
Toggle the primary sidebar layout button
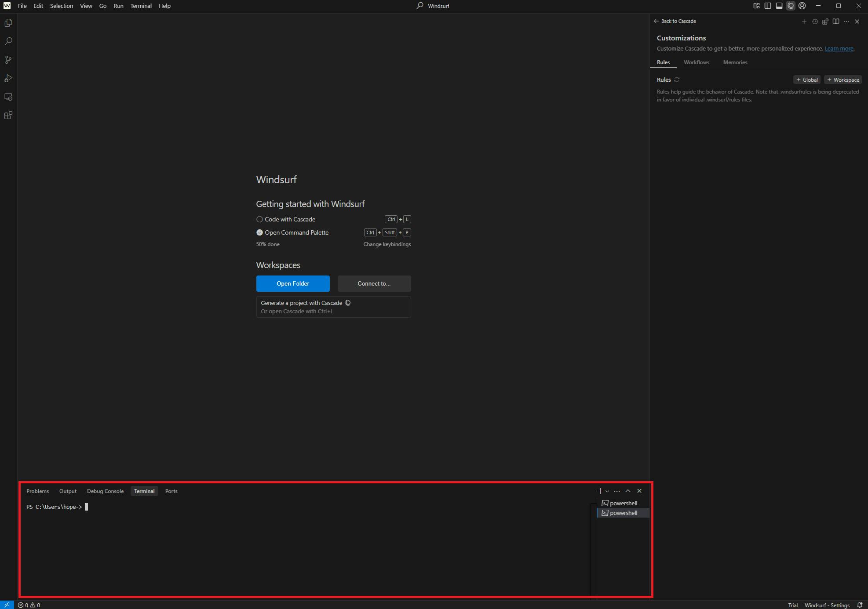click(768, 6)
